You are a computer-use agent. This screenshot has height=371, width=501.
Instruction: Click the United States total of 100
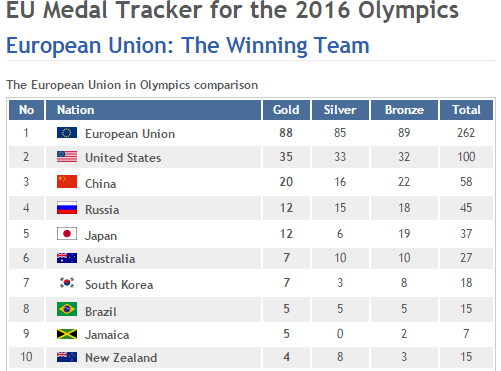pos(466,157)
